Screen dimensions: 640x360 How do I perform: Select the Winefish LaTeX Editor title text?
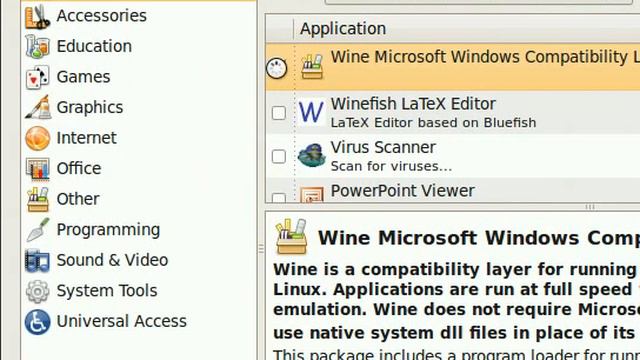413,104
